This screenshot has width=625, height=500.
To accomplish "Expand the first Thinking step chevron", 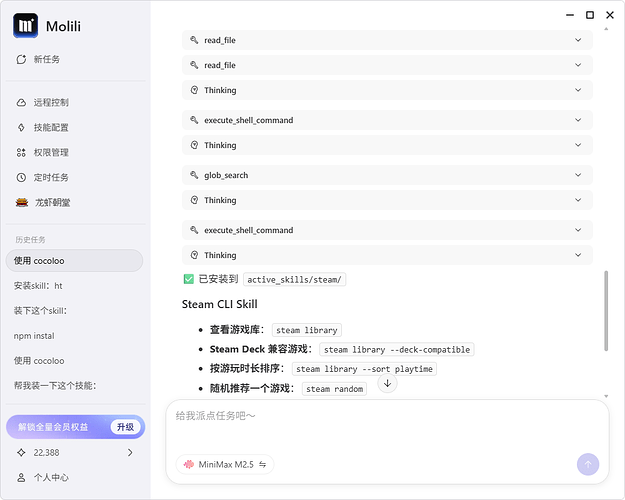I will point(578,90).
